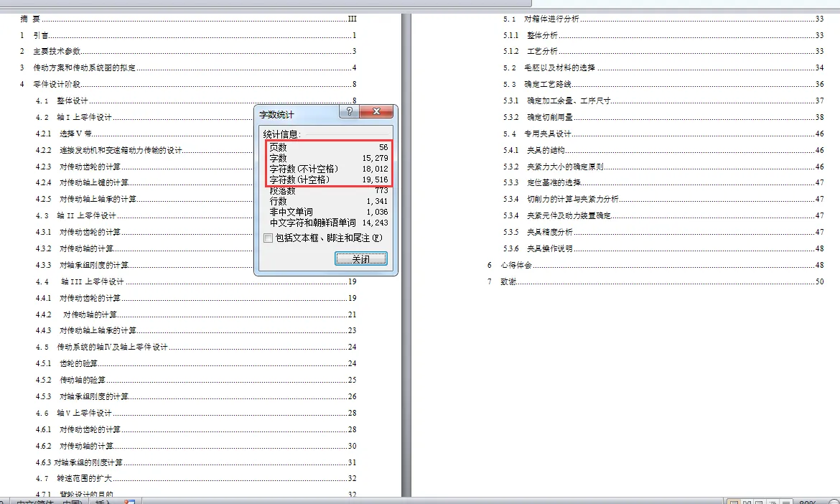Screen dimensions: 840x504
Task: Close 字数统计 dialog with X button
Action: pyautogui.click(x=377, y=111)
